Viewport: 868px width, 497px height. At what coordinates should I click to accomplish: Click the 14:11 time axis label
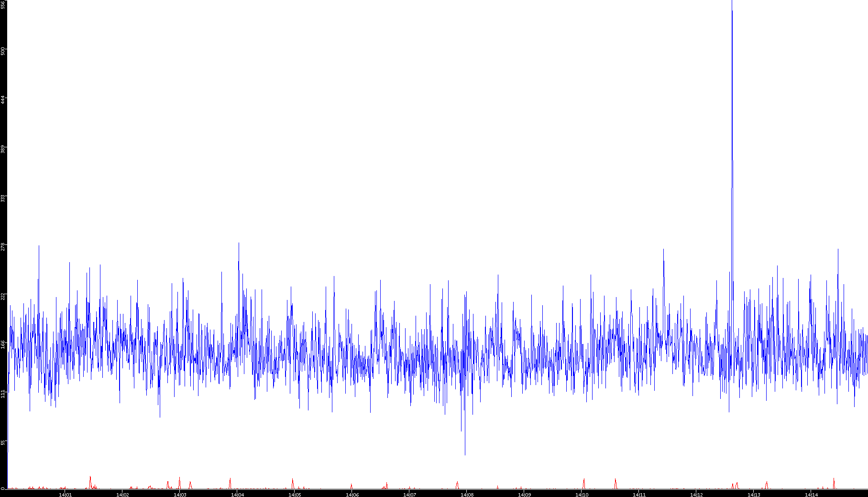tap(639, 495)
